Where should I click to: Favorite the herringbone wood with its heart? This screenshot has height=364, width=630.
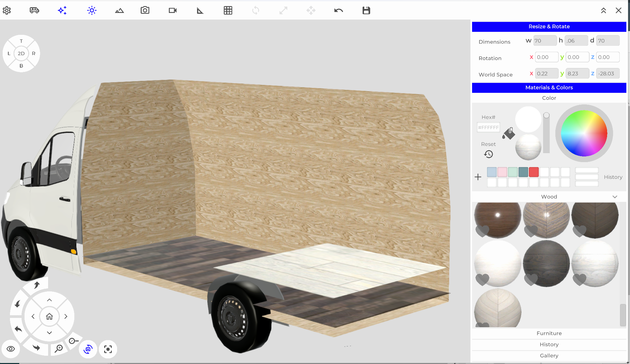point(531,230)
